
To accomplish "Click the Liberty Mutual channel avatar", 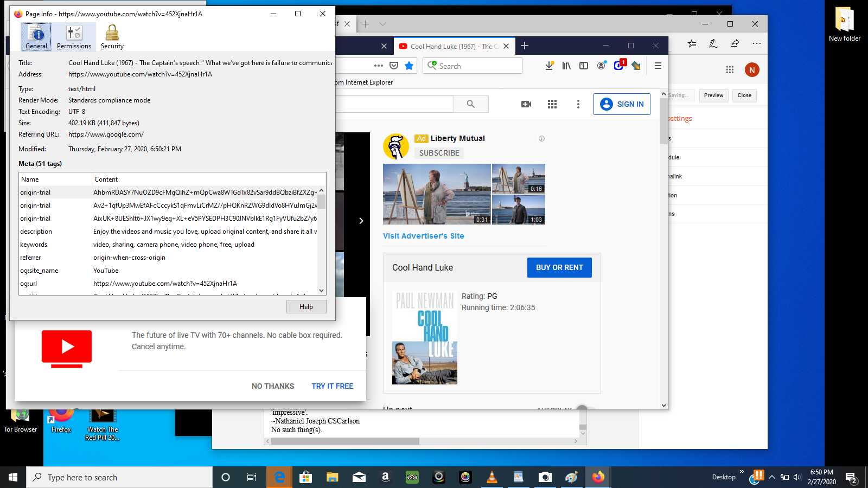I will point(396,146).
